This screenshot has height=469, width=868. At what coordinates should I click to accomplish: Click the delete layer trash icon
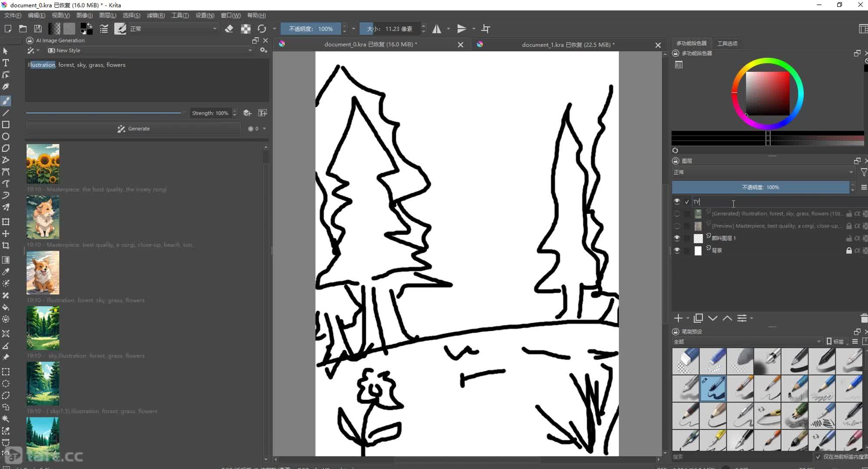(864, 318)
